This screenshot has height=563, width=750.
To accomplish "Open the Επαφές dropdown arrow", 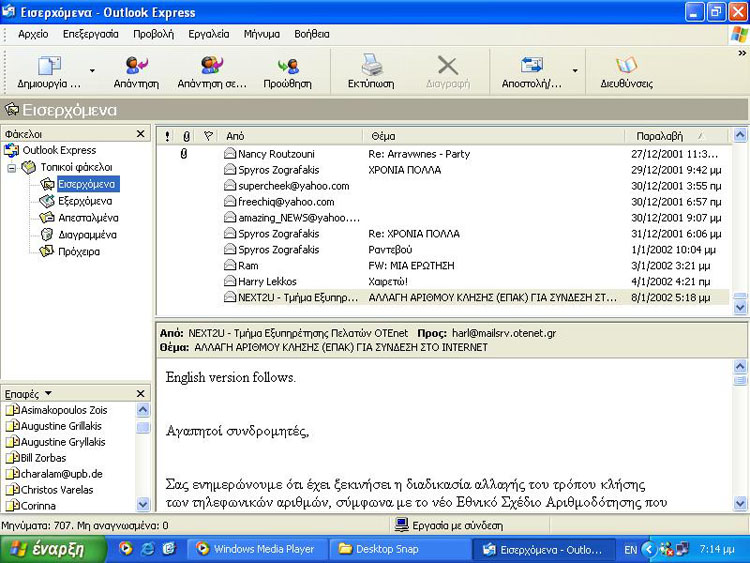I will pyautogui.click(x=48, y=393).
